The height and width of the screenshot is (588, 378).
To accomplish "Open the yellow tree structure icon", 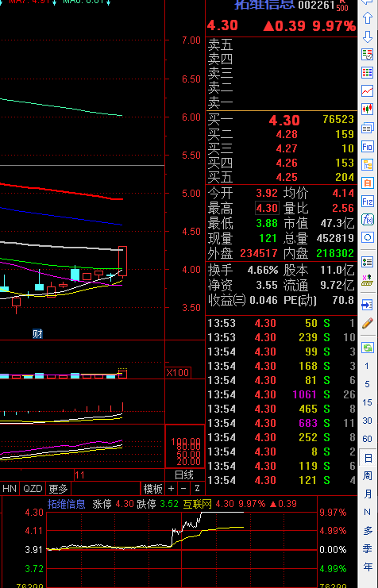I will [368, 164].
